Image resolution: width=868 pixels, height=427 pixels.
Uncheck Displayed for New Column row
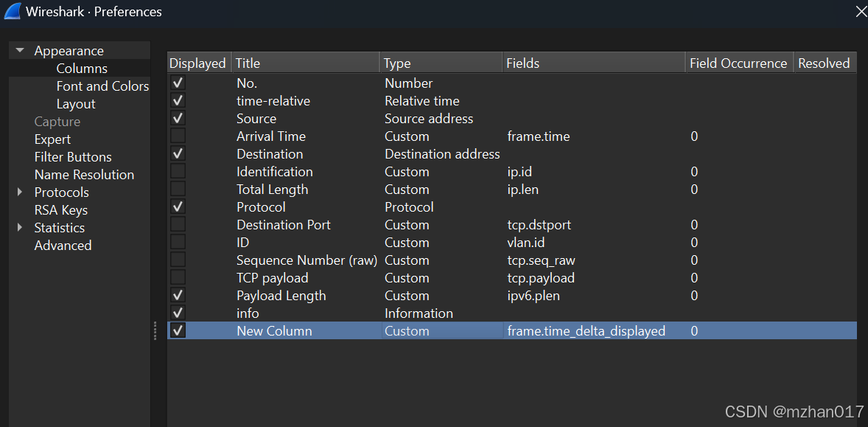point(178,331)
